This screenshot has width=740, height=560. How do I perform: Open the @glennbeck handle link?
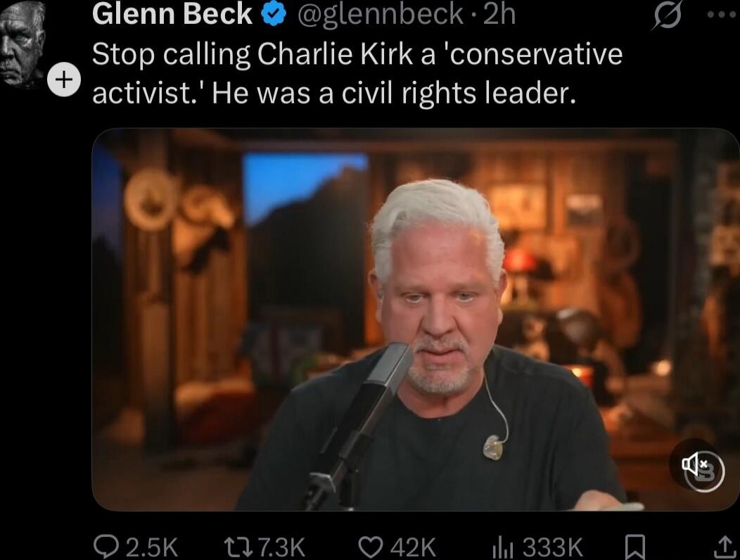380,15
